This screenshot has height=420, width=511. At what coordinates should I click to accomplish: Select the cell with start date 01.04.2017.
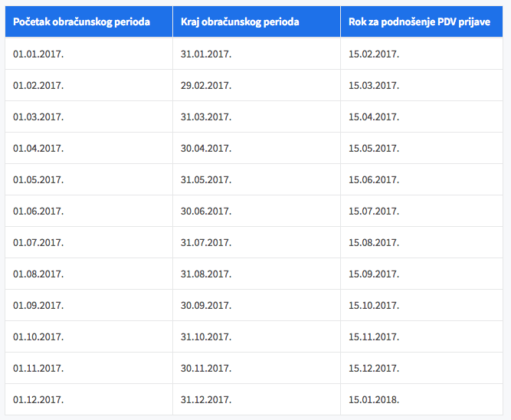(x=89, y=148)
